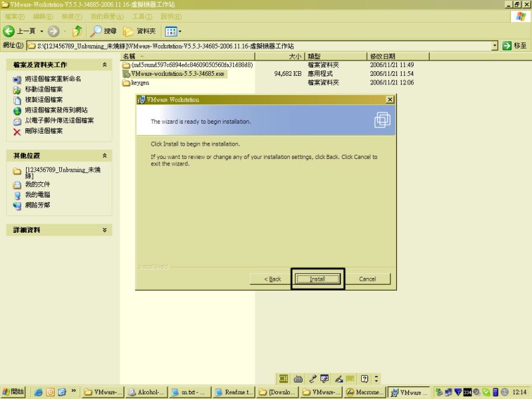
Task: Click the [123456789_Unburning_未燒錄] folder link
Action: point(63,172)
